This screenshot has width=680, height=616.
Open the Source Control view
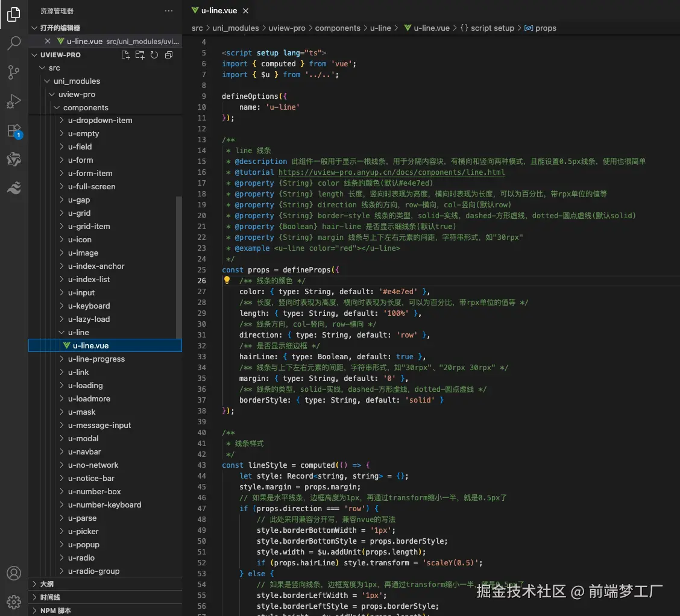click(13, 72)
